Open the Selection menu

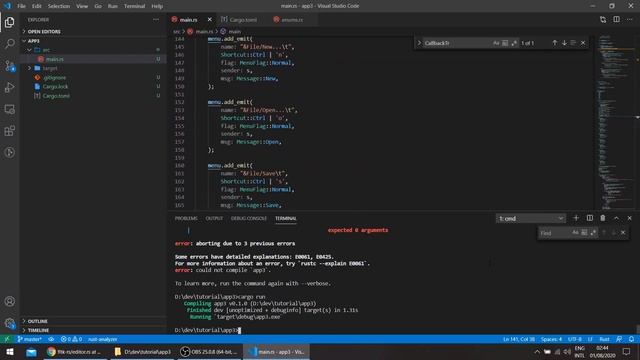pyautogui.click(x=59, y=6)
